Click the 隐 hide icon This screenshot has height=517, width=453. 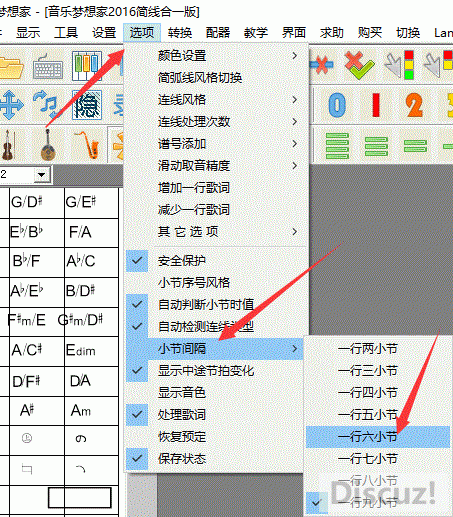[87, 105]
